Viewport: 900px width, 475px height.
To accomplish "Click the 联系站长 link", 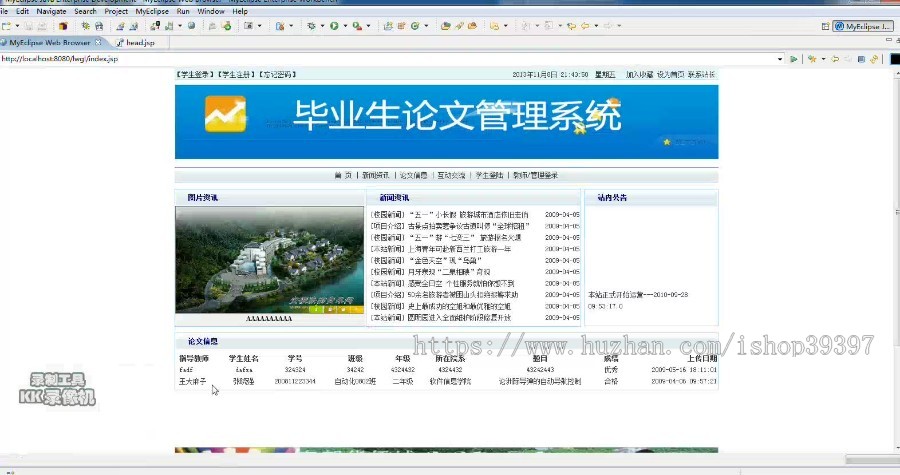I will pyautogui.click(x=701, y=75).
